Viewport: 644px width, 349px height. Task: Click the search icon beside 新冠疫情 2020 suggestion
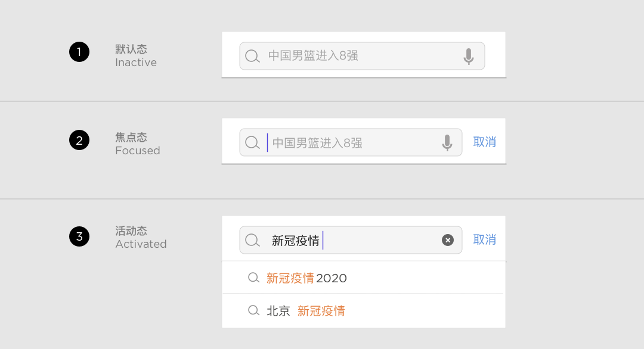254,278
